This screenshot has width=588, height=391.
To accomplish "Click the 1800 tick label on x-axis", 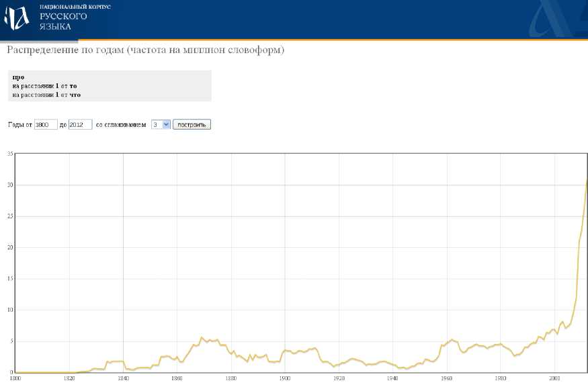I will 16,379.
